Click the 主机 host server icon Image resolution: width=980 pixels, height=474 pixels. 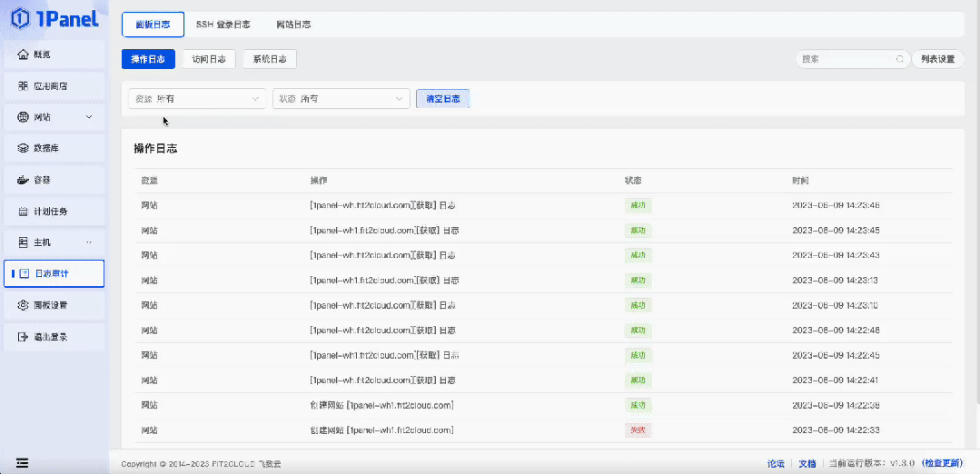click(23, 242)
